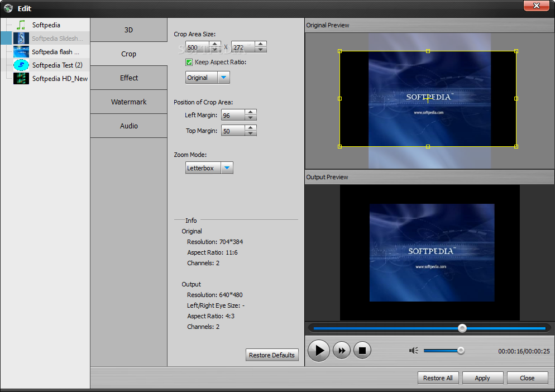Screen dimensions: 555x392
Task: Click right-middle crop handle in Original Preview
Action: tap(516, 98)
